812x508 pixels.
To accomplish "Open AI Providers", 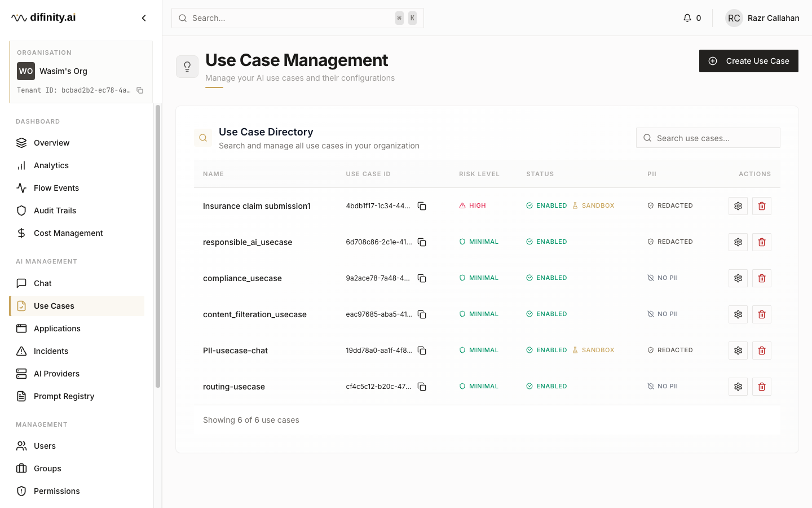I will pos(77,374).
